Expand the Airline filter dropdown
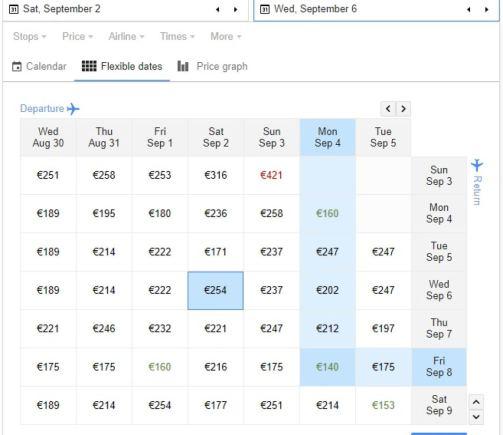Viewport: 503px width, 435px height. click(126, 36)
